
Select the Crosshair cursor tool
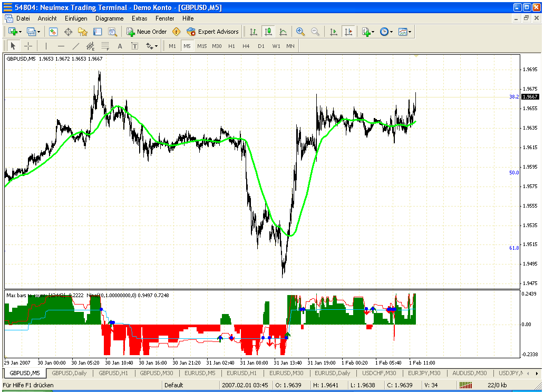28,46
